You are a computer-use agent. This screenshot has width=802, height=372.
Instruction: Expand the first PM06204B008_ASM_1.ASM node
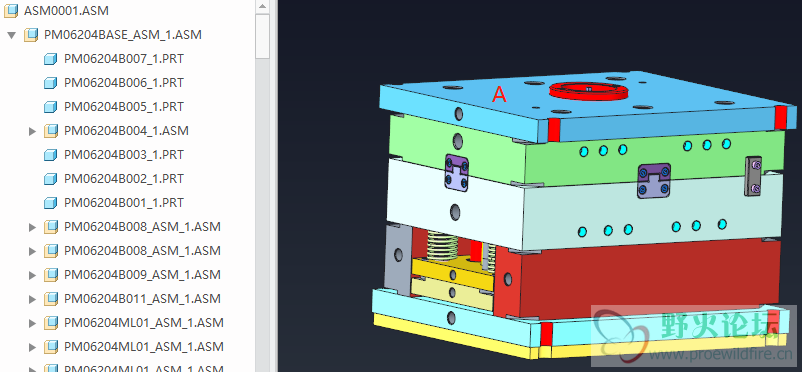coord(33,227)
